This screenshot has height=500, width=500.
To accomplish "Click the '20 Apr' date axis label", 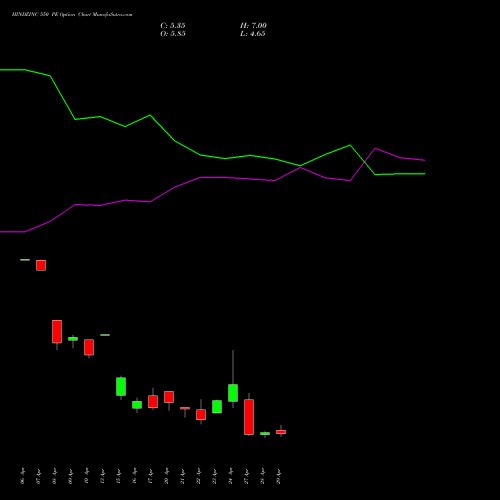I will coord(166,476).
